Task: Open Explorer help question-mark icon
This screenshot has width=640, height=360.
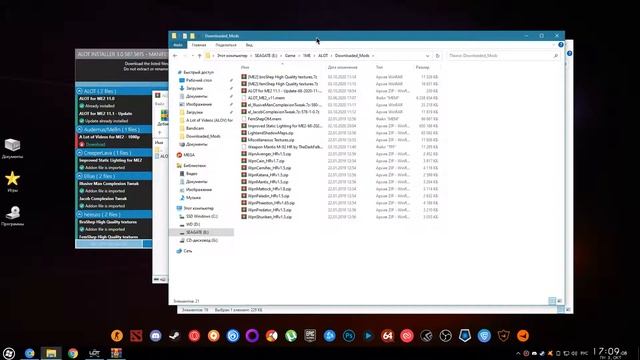Action: 561,44
